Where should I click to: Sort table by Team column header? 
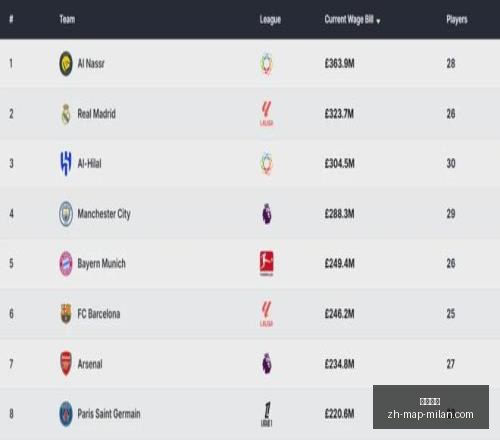click(67, 19)
